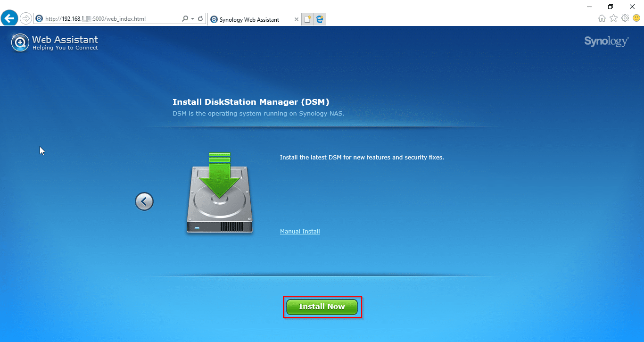
Task: Refresh the page with reload icon
Action: (200, 19)
